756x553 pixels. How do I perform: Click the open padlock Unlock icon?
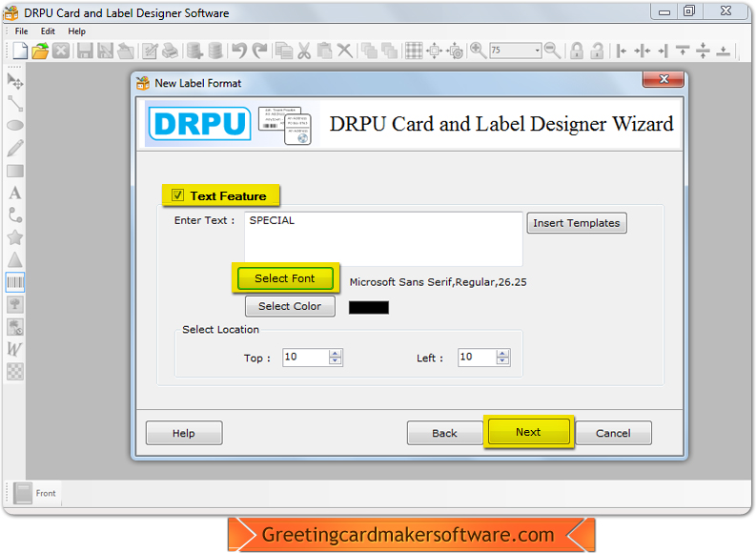tap(597, 51)
